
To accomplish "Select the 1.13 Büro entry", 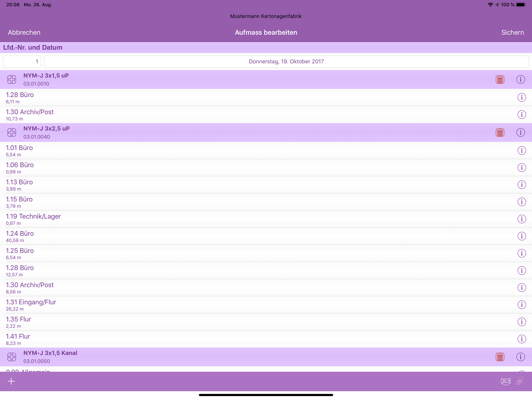I will 266,184.
